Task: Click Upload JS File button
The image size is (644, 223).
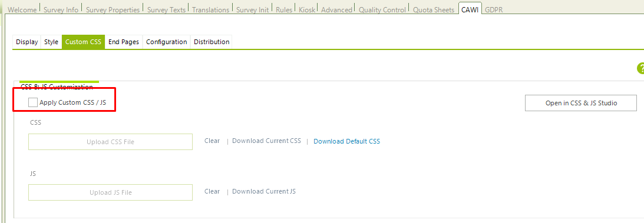Action: coord(111,192)
